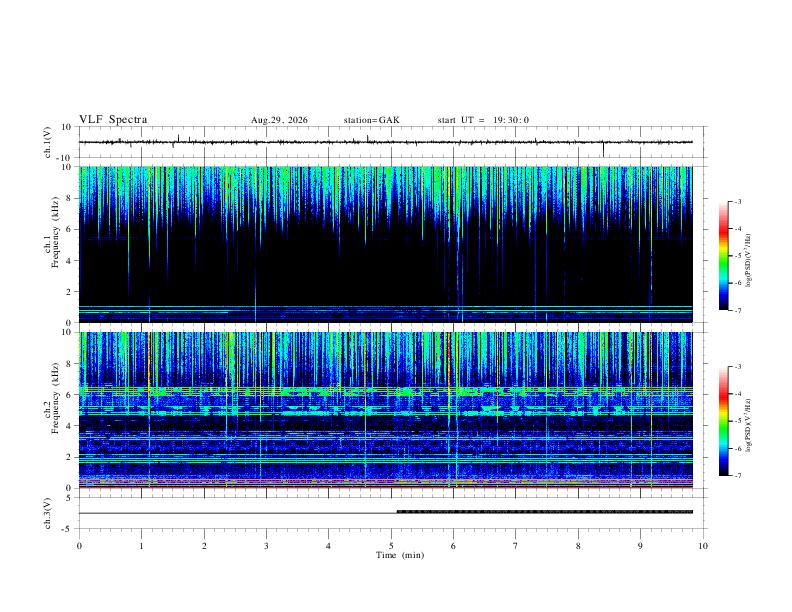The height and width of the screenshot is (612, 792).
Task: Click the ch.3(V) axis label
Action: 48,514
